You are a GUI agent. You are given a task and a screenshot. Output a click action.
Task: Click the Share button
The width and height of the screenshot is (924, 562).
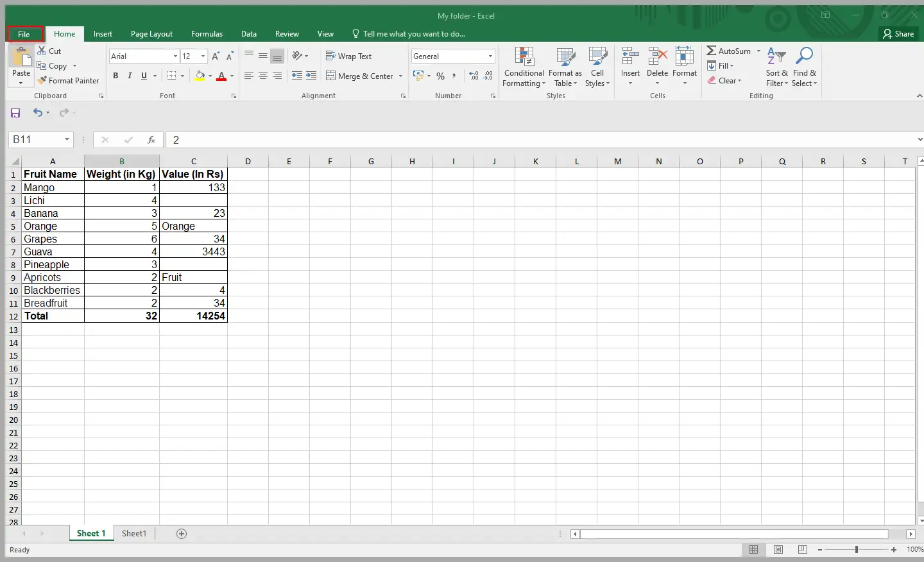pos(898,34)
